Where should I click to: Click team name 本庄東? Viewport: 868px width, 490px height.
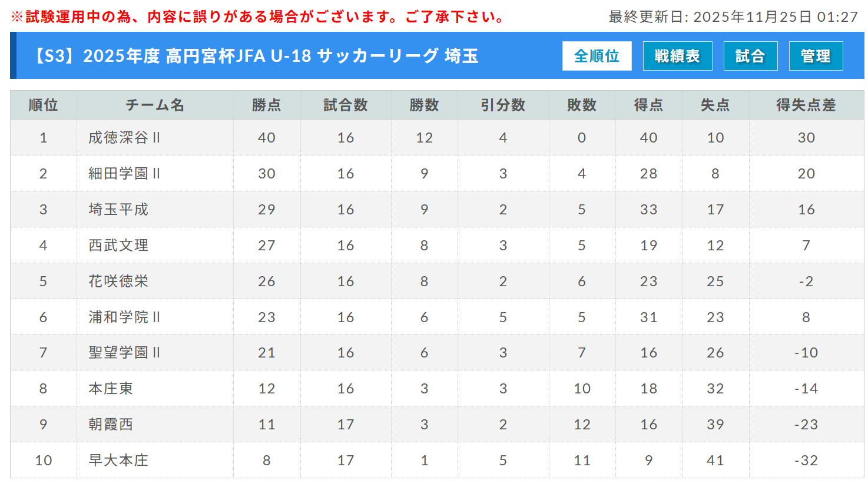point(111,389)
